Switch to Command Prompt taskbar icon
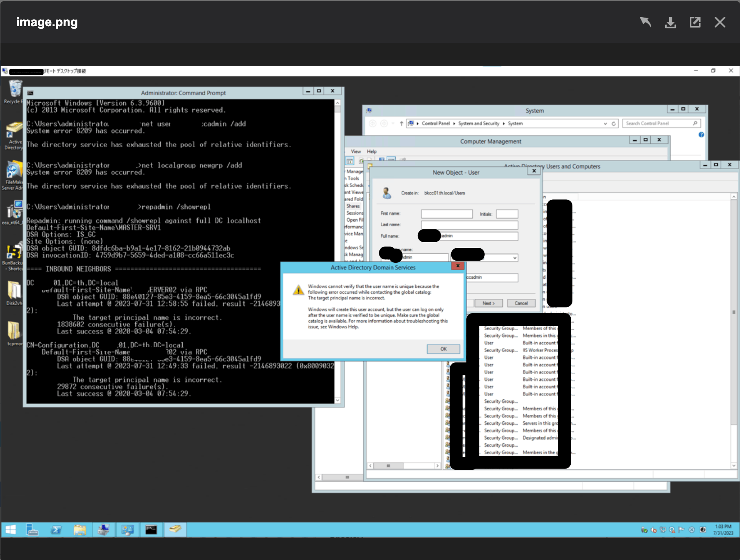Image resolution: width=740 pixels, height=560 pixels. [151, 530]
